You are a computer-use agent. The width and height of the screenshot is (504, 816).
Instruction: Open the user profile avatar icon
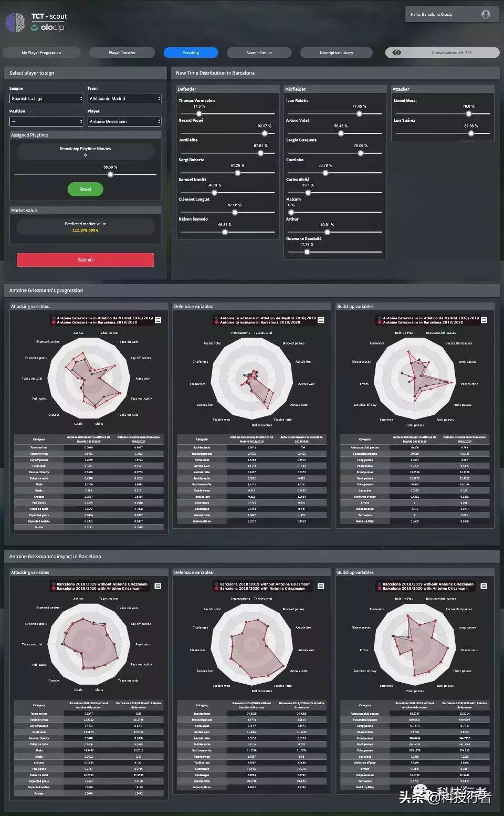(x=486, y=14)
